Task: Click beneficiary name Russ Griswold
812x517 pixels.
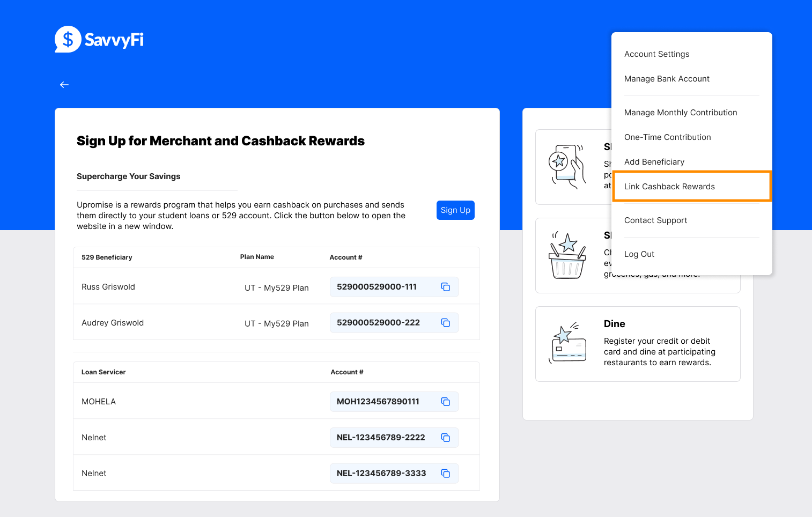Action: coord(108,287)
